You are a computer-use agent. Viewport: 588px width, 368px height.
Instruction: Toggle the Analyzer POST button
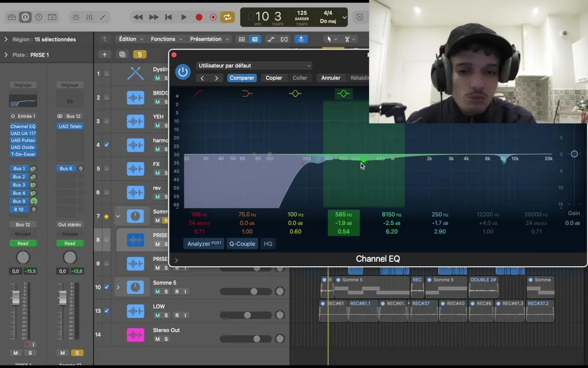pos(204,244)
